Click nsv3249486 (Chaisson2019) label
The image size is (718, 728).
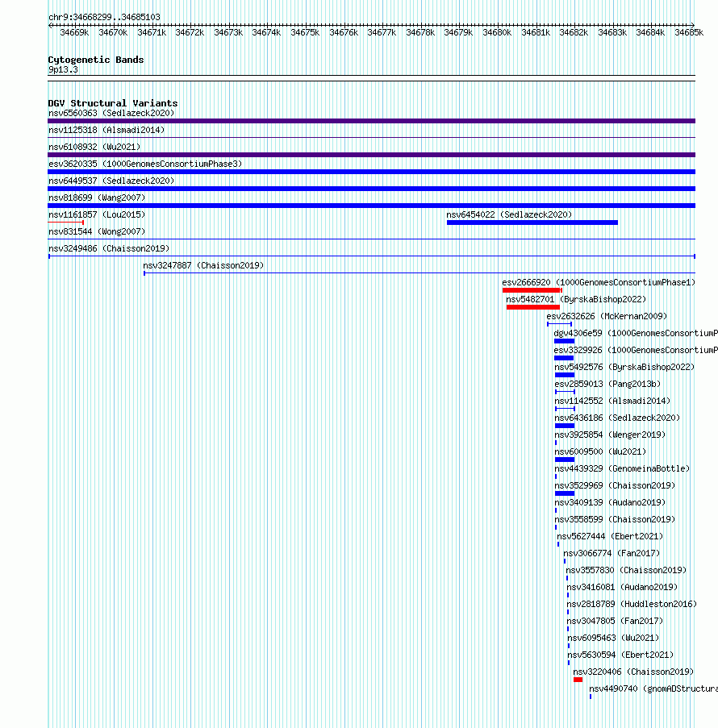tap(109, 248)
